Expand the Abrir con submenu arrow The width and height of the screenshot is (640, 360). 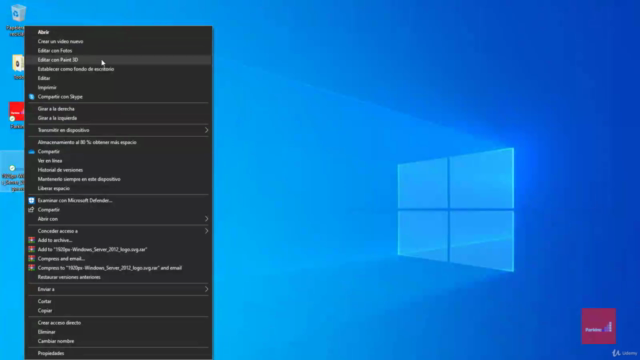[206, 219]
